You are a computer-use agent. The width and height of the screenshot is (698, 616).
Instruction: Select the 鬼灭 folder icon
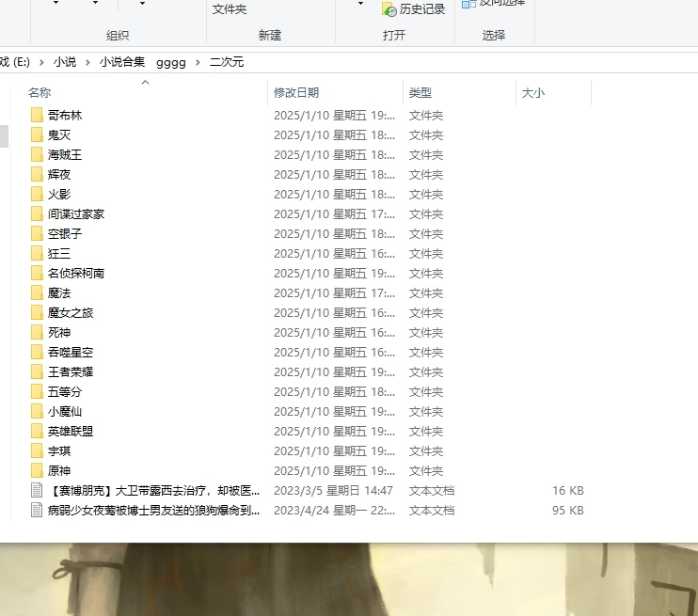[x=37, y=134]
